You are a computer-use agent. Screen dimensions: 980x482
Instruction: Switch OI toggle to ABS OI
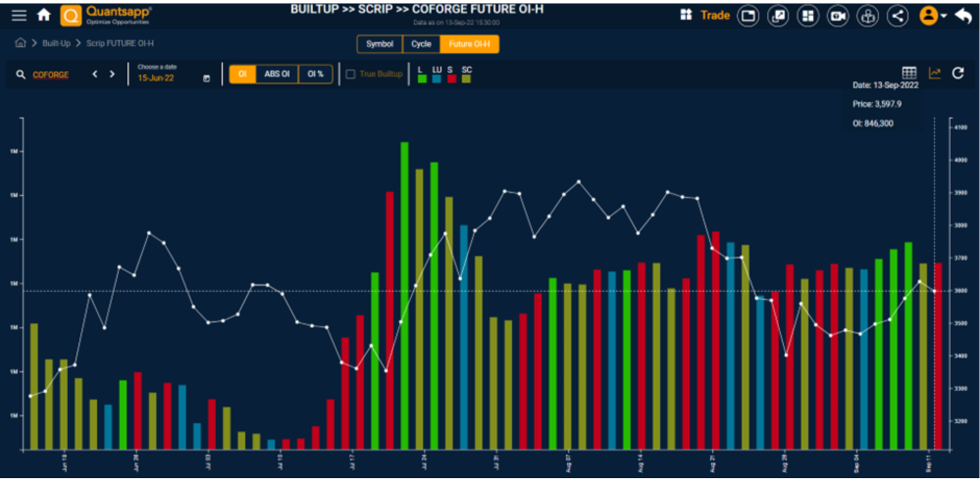[x=277, y=74]
